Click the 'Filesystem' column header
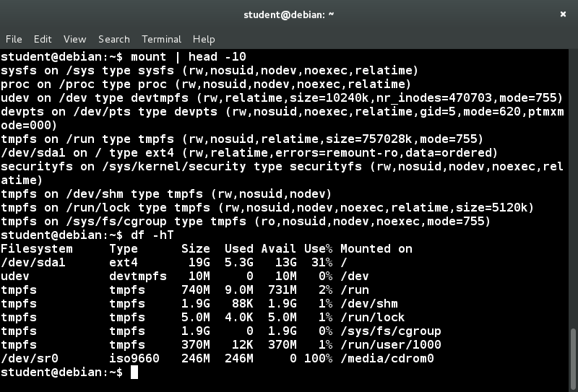The image size is (578, 392). 37,248
